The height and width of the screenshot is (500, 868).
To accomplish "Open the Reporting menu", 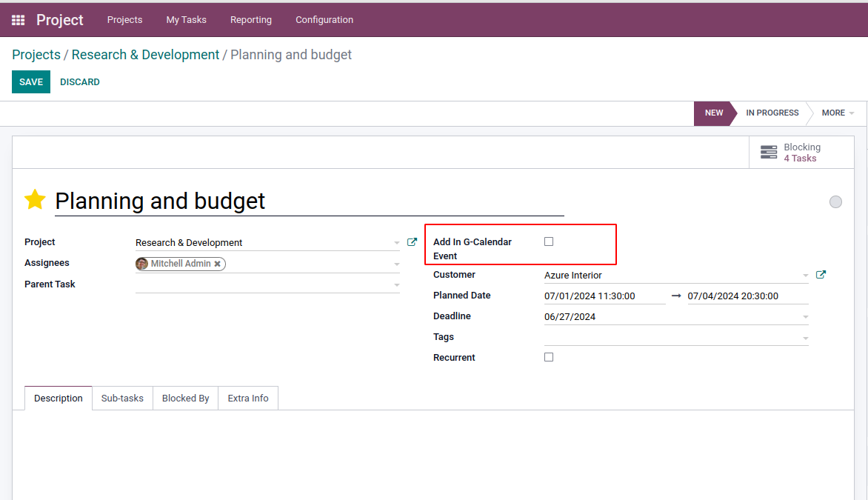I will [251, 20].
